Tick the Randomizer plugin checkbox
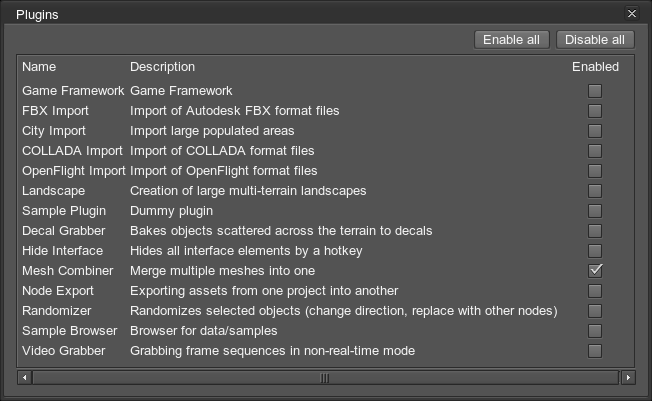This screenshot has height=401, width=652. [x=595, y=311]
